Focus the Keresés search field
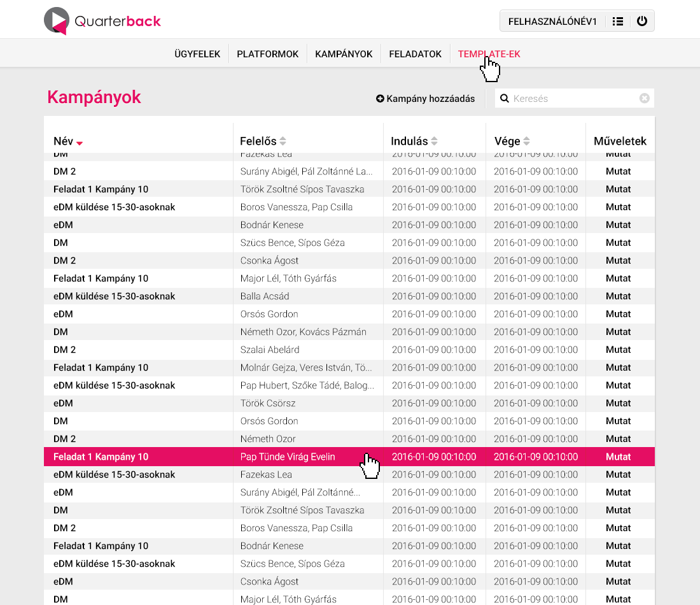This screenshot has width=700, height=605. click(x=575, y=98)
